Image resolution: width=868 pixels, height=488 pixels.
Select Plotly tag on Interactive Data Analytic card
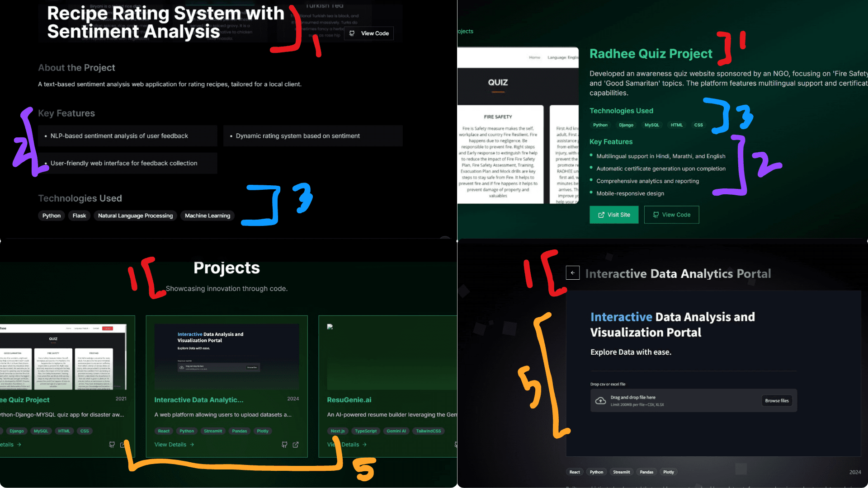[263, 431]
